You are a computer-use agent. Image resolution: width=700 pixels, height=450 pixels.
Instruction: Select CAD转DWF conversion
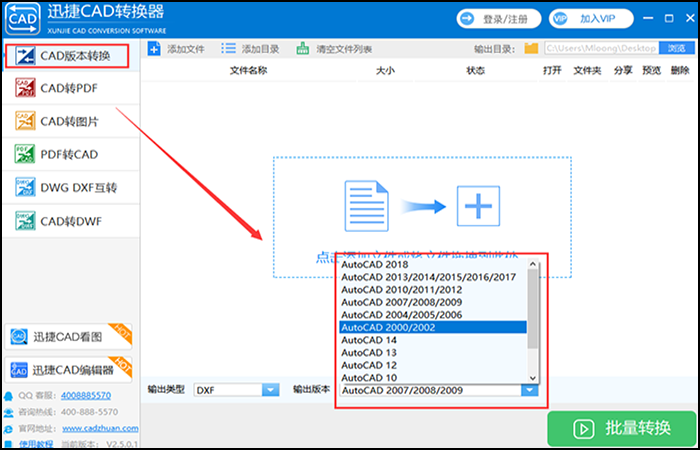pyautogui.click(x=71, y=221)
